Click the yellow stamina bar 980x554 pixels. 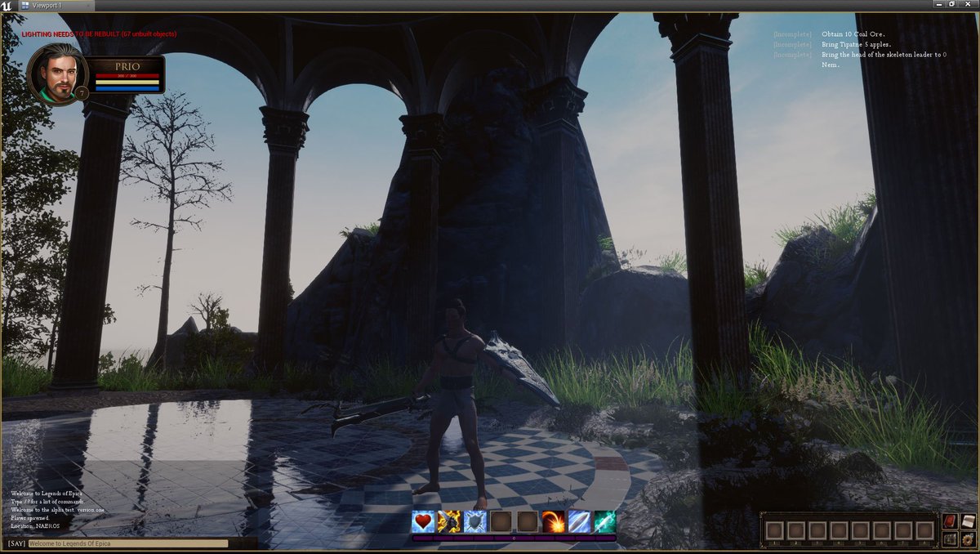127,83
